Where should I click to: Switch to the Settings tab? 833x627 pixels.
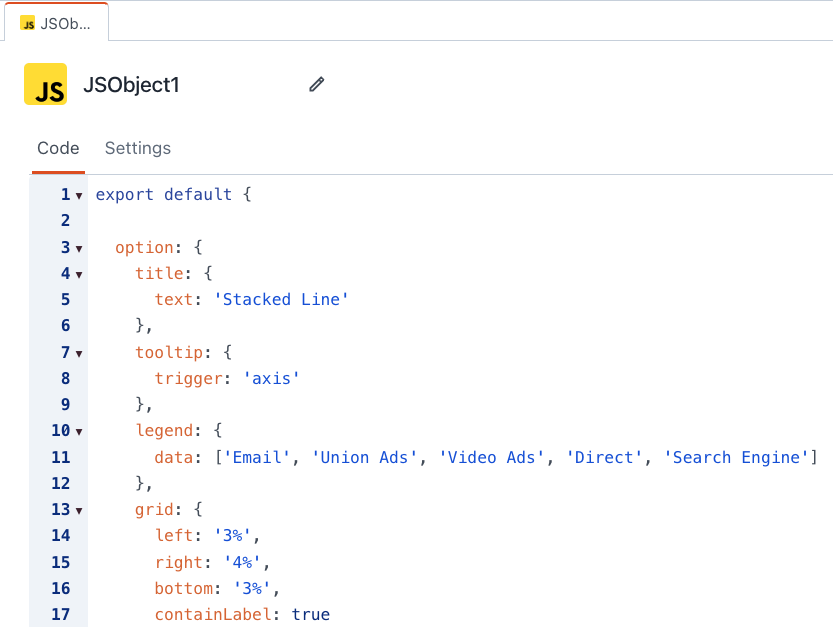pyautogui.click(x=138, y=148)
